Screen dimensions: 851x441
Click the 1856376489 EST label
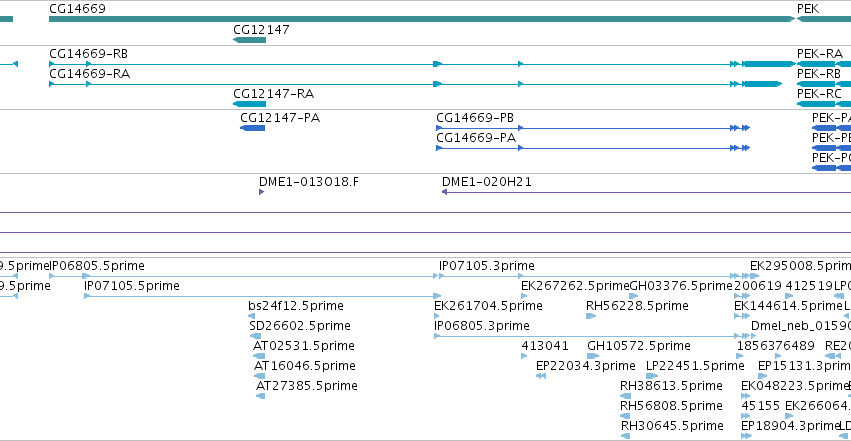coord(776,346)
